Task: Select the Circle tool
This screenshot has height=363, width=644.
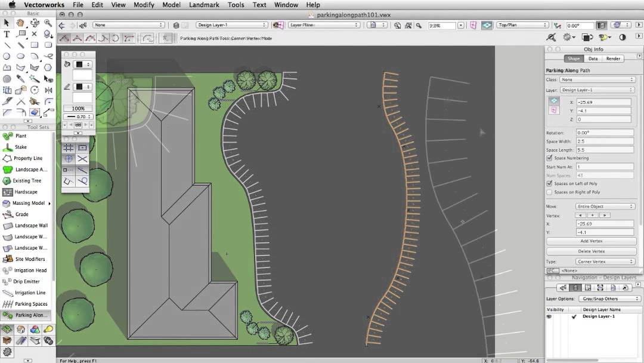Action: tap(7, 56)
